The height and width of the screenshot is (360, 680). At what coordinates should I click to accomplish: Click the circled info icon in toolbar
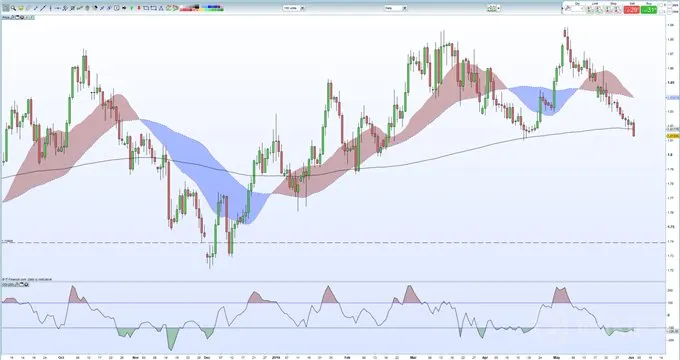(117, 8)
